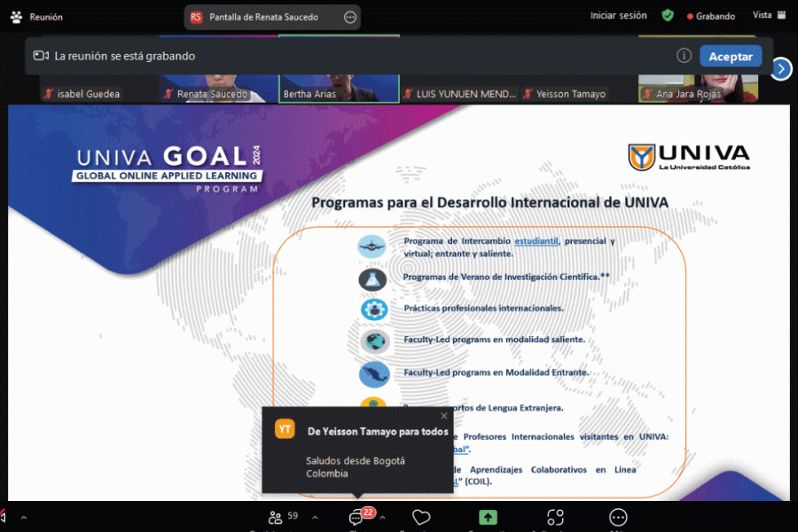Click the text Programas de Verano de Investigación Científica
This screenshot has width=798, height=532.
coord(506,277)
